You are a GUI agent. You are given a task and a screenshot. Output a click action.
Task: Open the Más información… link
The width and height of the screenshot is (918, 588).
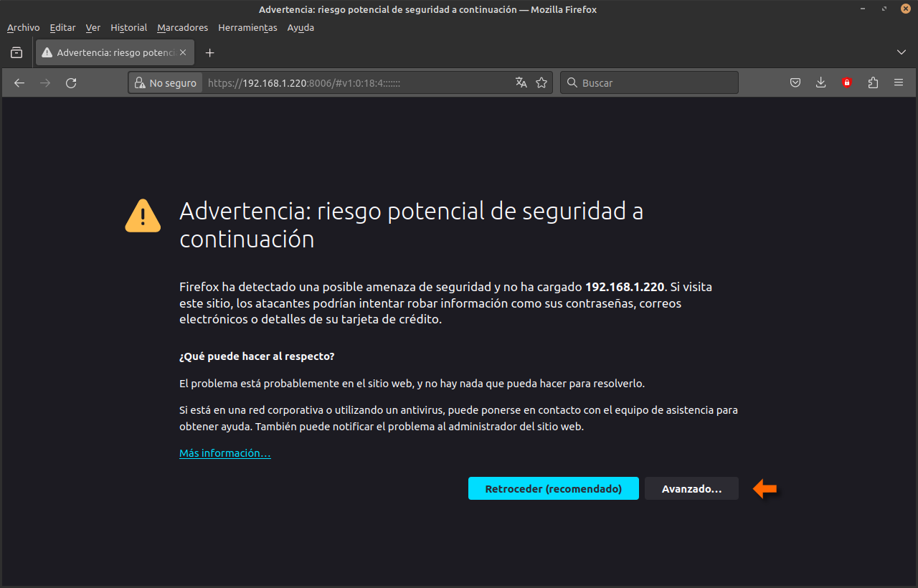pyautogui.click(x=224, y=453)
